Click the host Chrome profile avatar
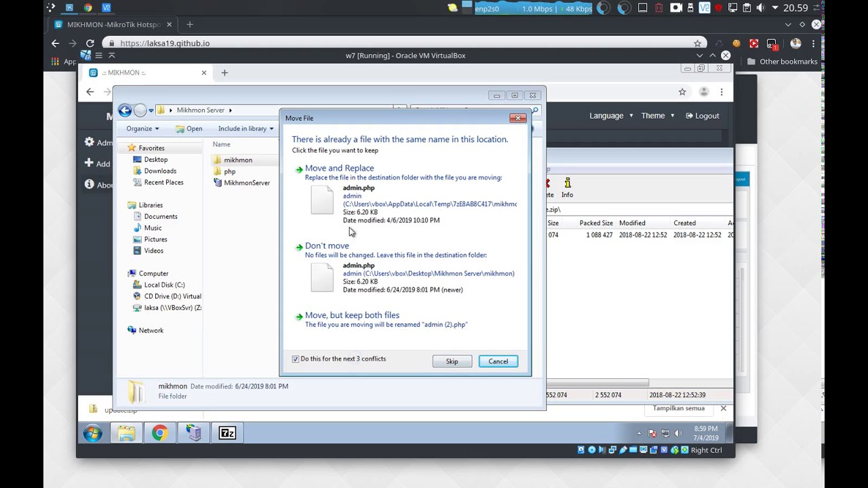 (x=796, y=43)
